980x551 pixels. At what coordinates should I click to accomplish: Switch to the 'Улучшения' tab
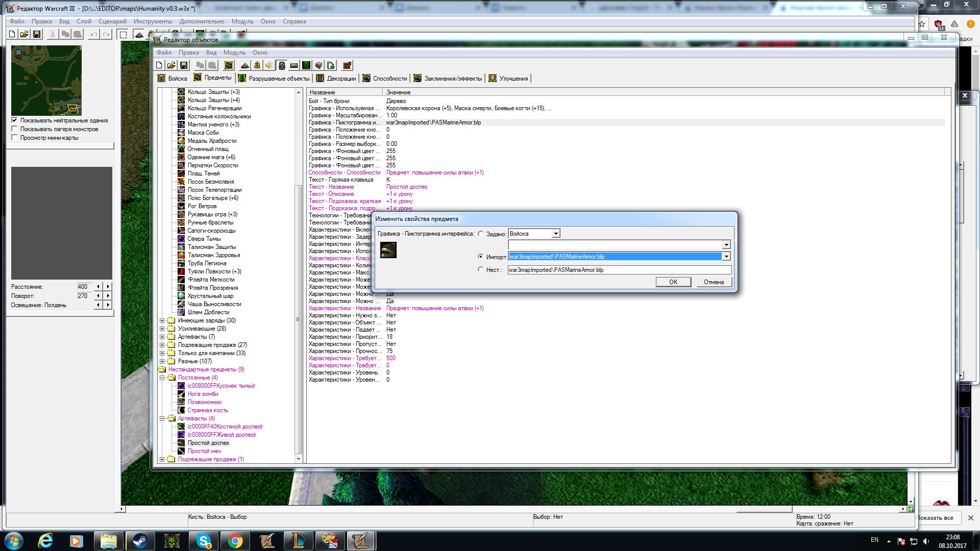pos(508,78)
